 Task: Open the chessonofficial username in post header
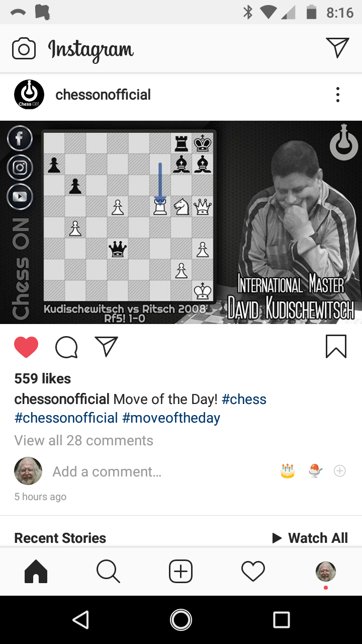coord(103,95)
